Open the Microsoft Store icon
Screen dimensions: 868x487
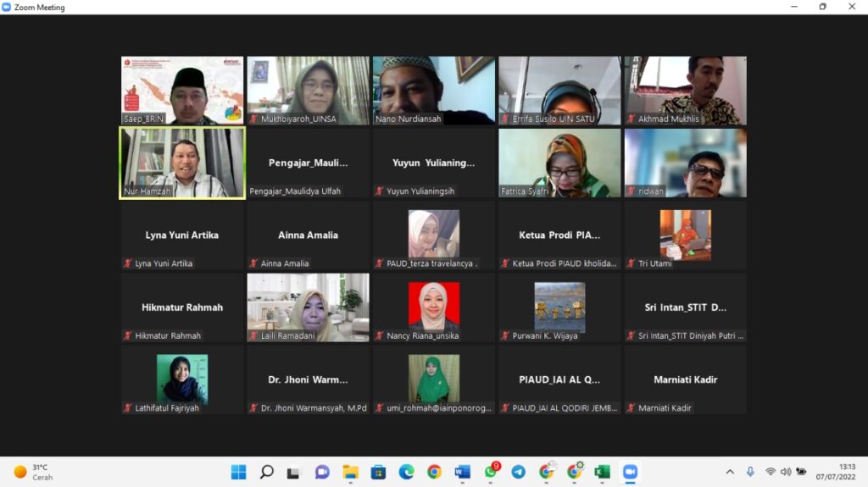pos(378,472)
